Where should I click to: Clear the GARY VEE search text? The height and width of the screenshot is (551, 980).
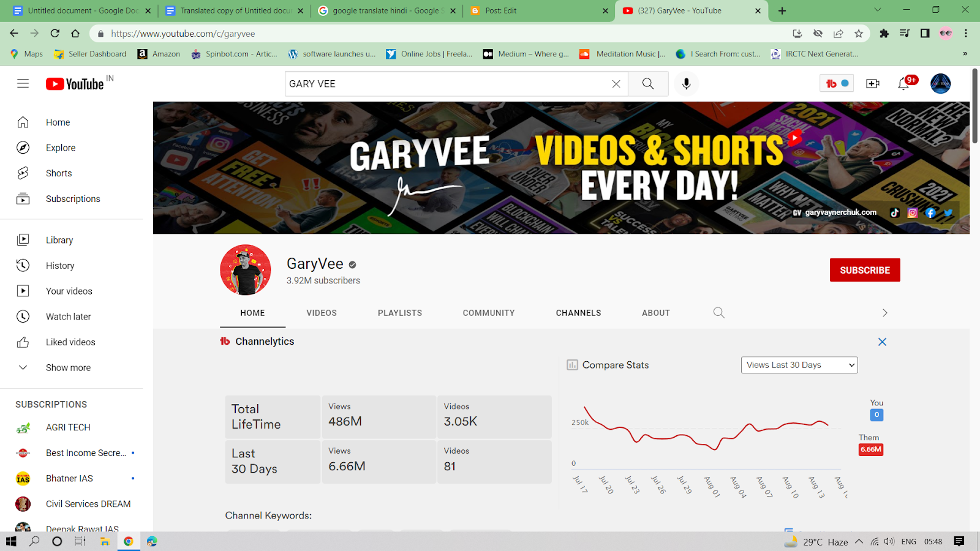616,84
